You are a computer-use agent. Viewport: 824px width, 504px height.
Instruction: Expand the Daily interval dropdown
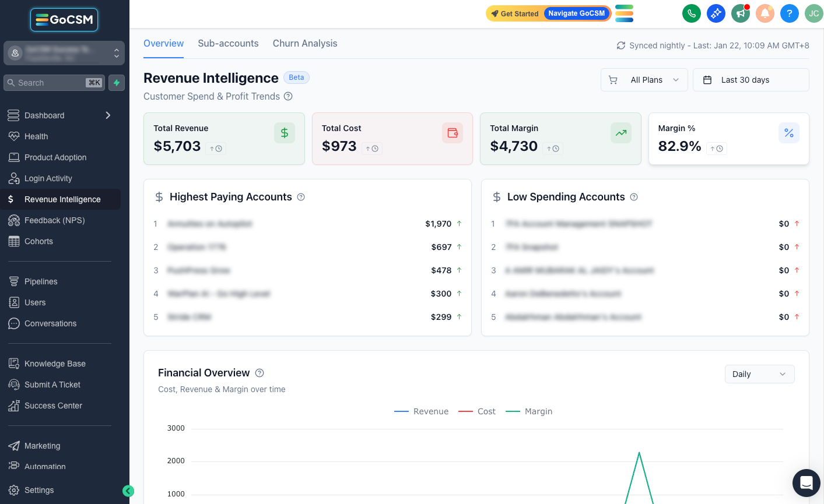pyautogui.click(x=760, y=374)
